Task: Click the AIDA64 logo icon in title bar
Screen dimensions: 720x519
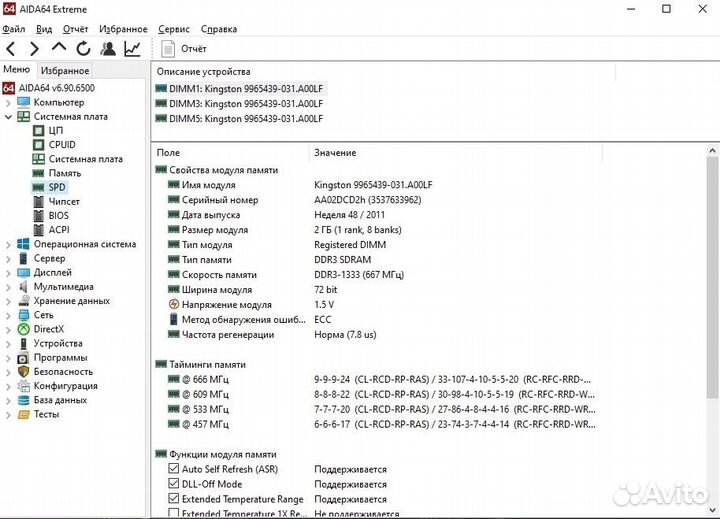Action: pyautogui.click(x=9, y=9)
